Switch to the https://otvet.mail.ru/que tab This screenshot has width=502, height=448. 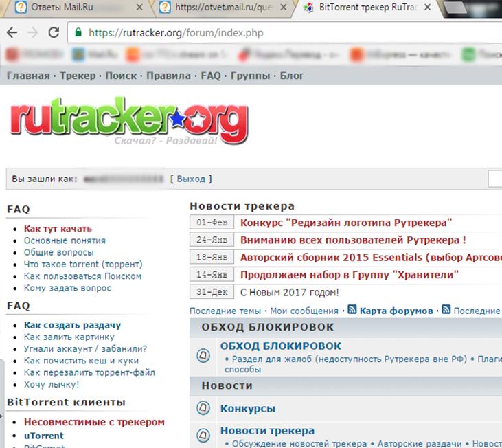(x=223, y=7)
